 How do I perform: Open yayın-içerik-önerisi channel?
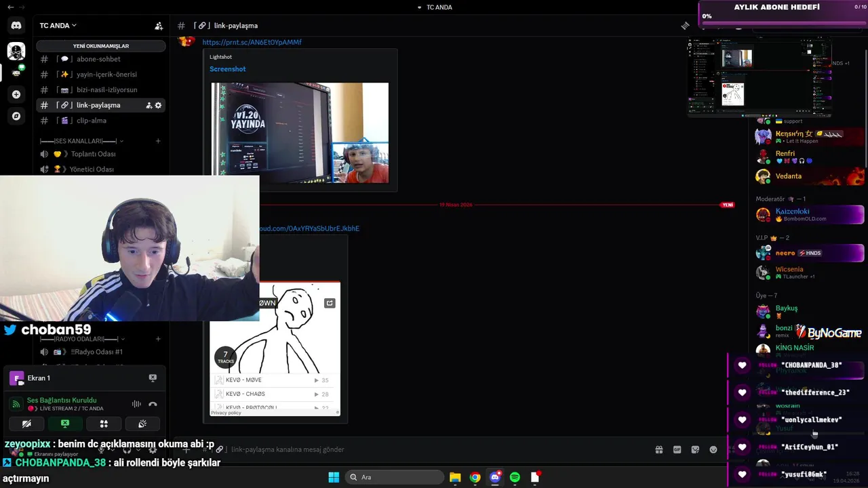click(x=100, y=75)
